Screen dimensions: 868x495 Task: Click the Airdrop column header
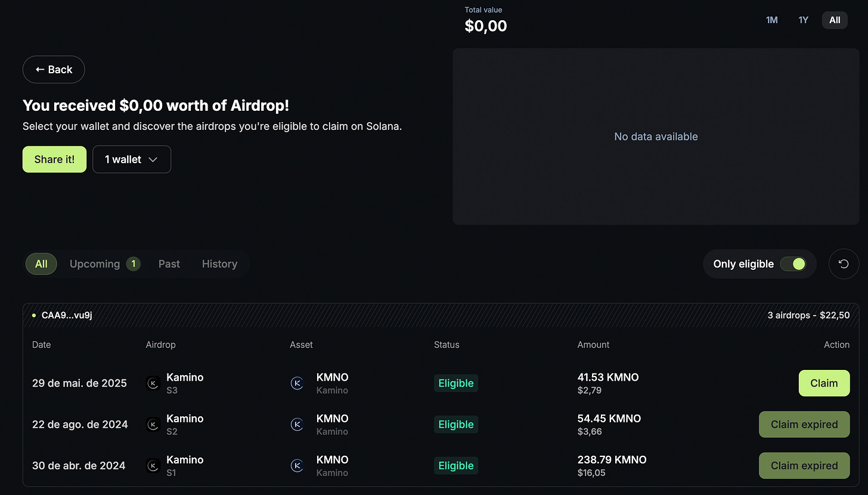point(160,345)
